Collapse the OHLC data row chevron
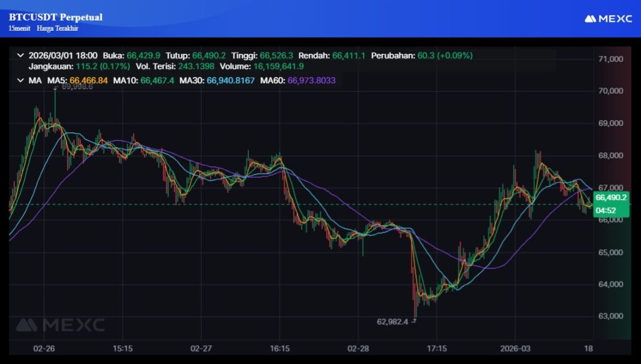 pyautogui.click(x=21, y=55)
